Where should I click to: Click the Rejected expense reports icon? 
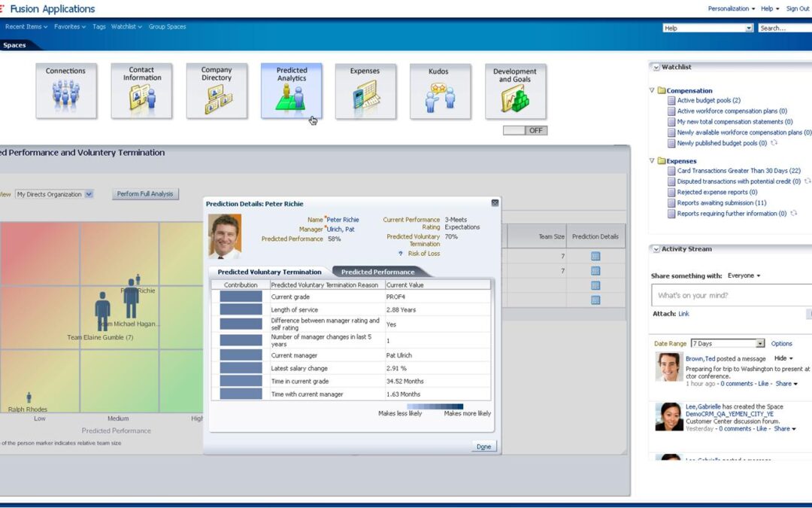671,193
